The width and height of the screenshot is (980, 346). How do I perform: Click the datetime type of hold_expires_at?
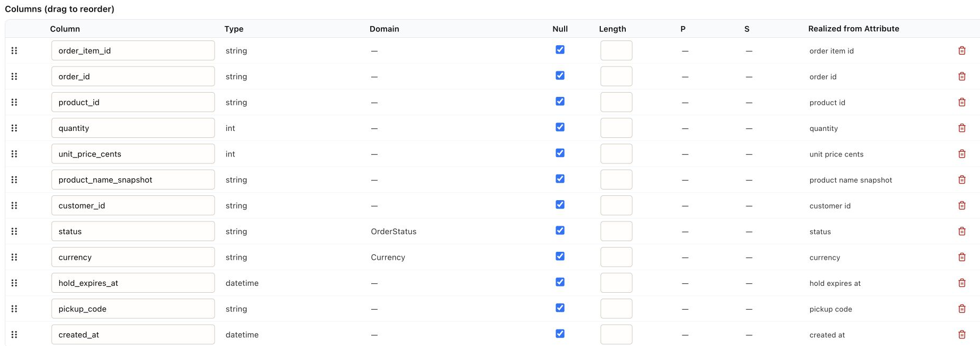tap(242, 283)
